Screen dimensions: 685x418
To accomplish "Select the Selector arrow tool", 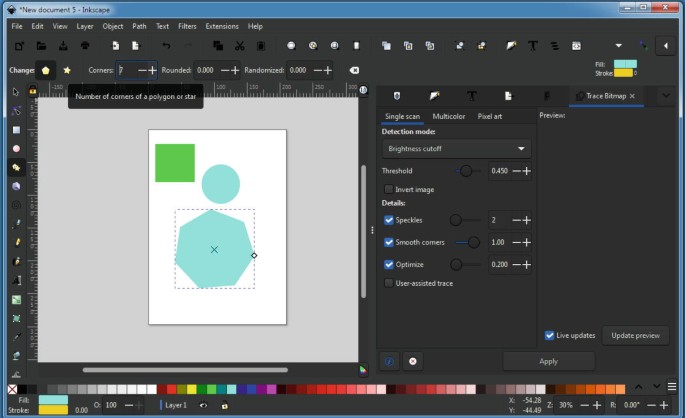I will [x=16, y=92].
